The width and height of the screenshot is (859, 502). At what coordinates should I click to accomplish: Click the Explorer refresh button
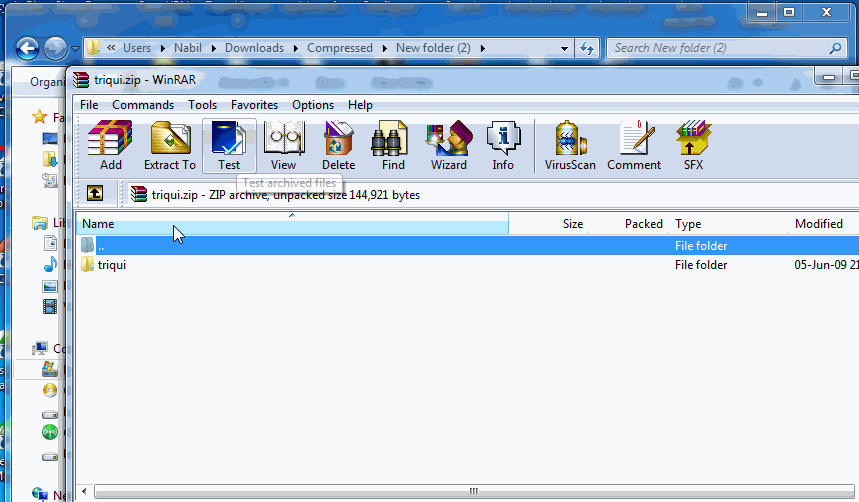(587, 48)
